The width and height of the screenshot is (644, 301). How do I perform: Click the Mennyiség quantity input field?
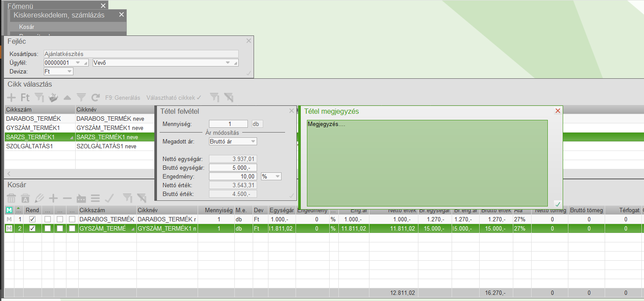228,124
